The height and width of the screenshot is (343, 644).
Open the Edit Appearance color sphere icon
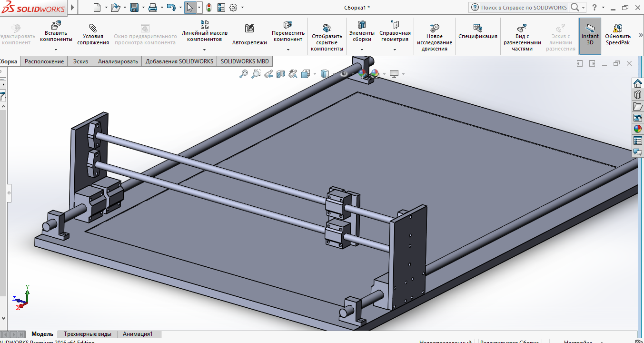363,74
